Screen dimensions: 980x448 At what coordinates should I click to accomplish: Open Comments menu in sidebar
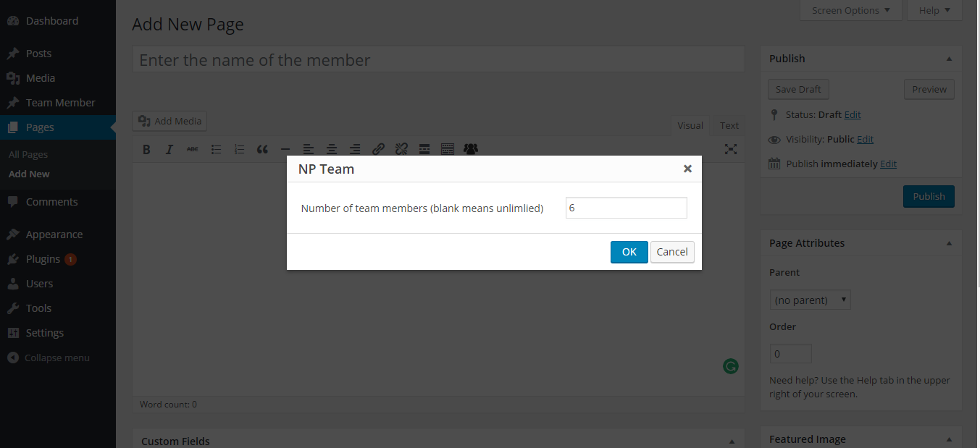coord(58,202)
